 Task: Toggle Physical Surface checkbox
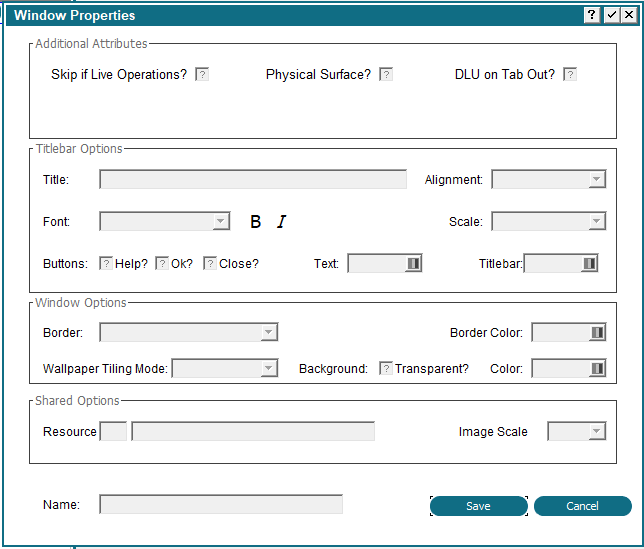pos(386,75)
